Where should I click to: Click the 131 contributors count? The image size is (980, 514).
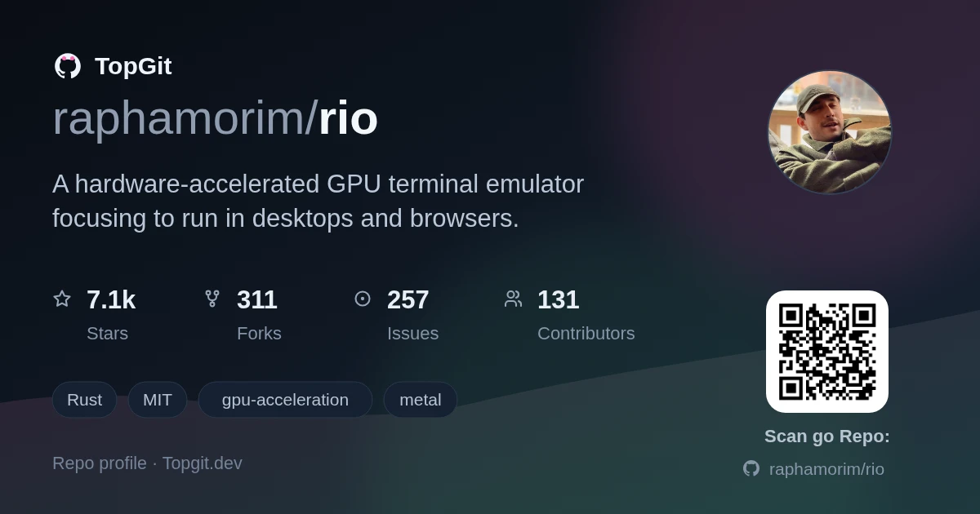(x=559, y=299)
